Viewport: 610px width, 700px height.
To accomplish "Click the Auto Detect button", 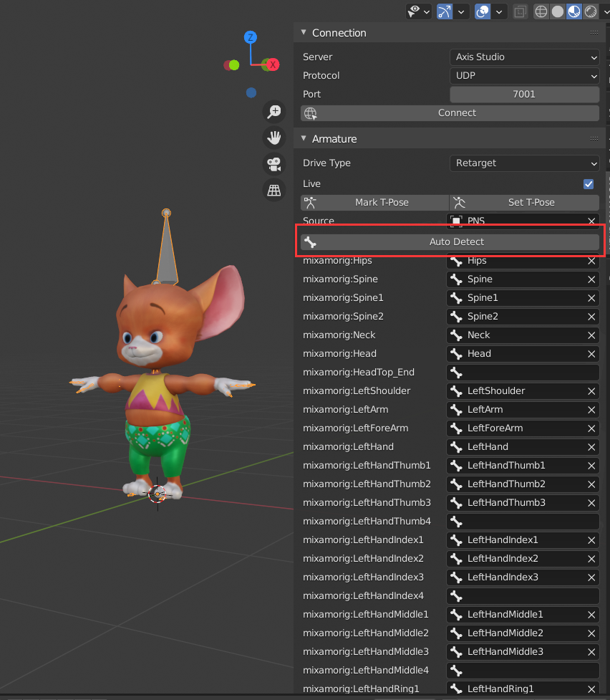I will 450,242.
